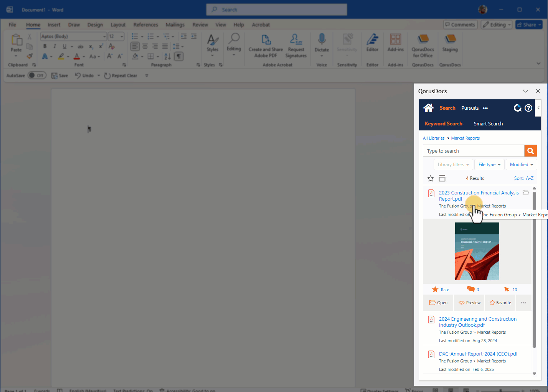Click the All Libraries breadcrumb link
The image size is (548, 392).
point(434,138)
